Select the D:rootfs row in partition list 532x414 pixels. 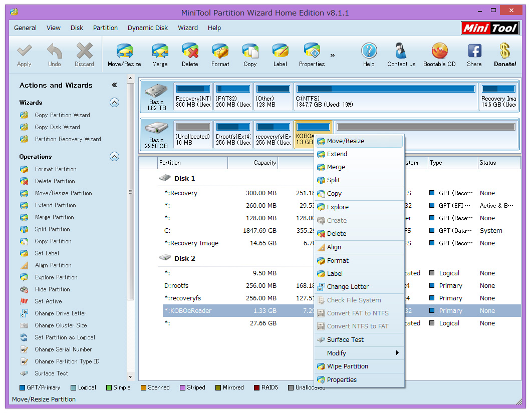pos(341,286)
